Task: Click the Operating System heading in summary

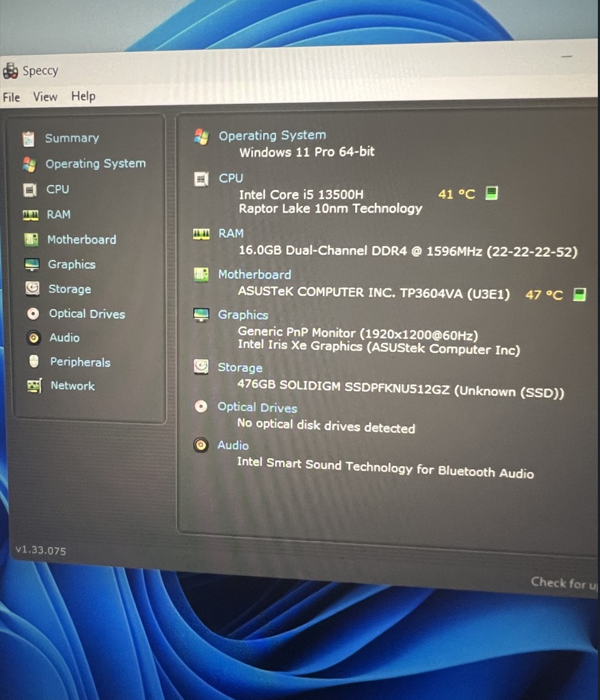Action: point(272,136)
